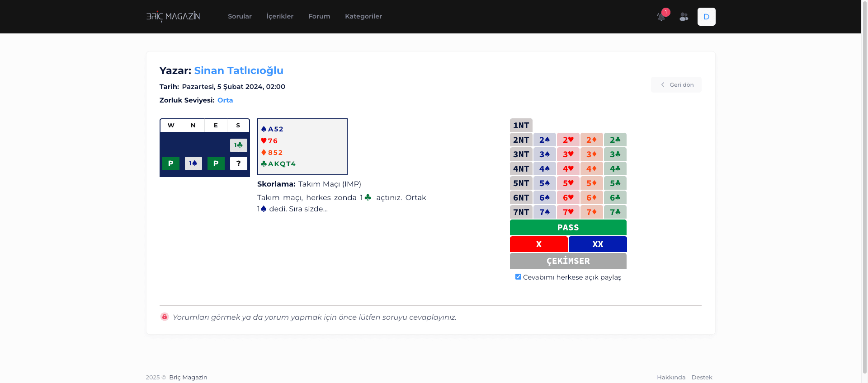Click the red X double button
This screenshot has width=868, height=383.
[x=539, y=244]
